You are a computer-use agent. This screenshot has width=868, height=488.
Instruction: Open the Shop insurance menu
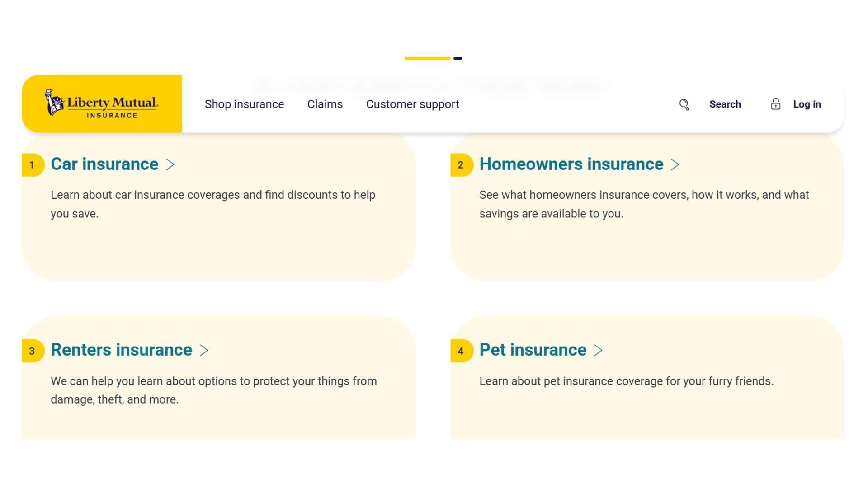[244, 104]
